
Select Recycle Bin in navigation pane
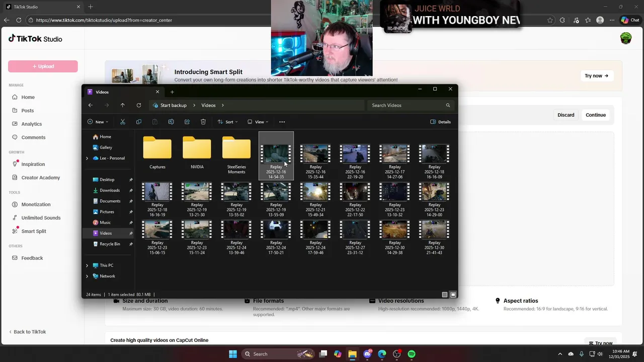[109, 244]
